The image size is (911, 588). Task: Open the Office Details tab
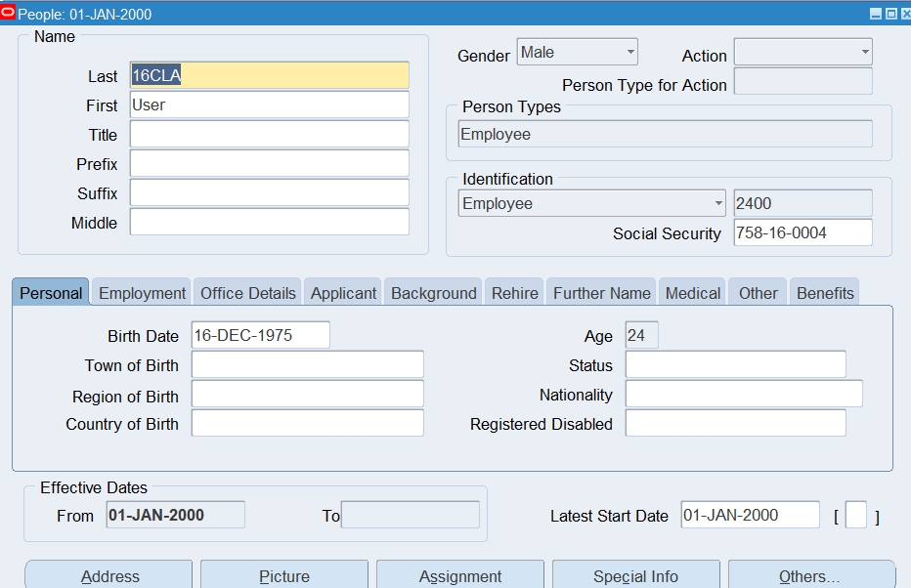247,293
